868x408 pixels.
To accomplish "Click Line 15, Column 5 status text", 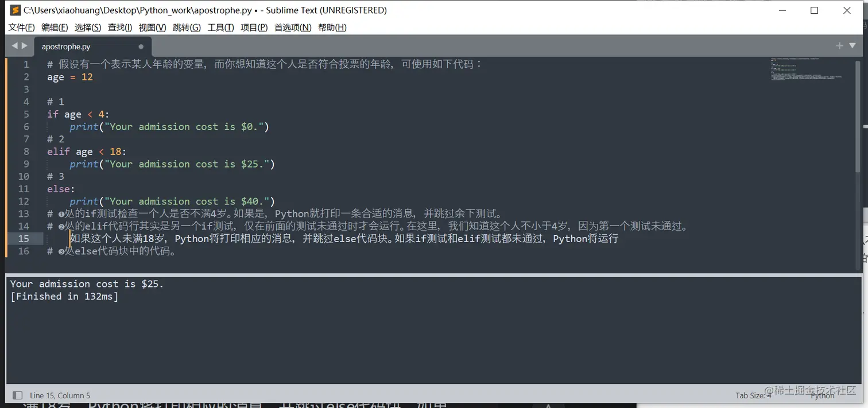I will tap(60, 395).
